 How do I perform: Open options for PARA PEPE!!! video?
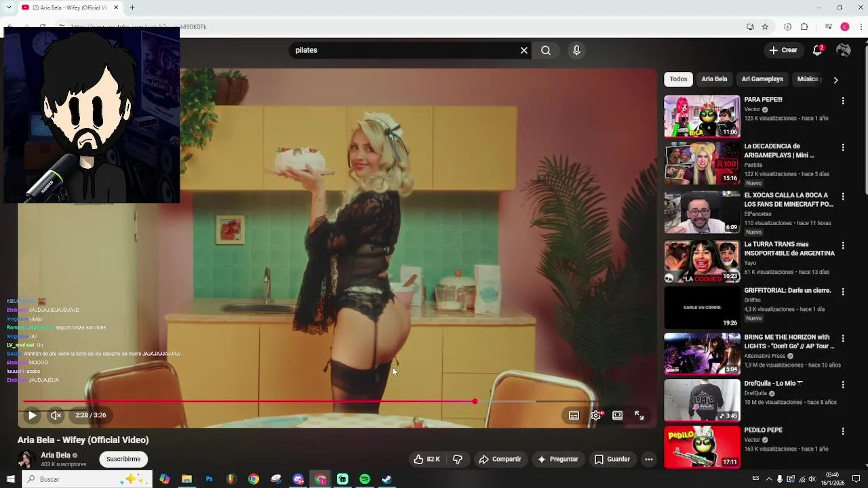click(x=843, y=100)
